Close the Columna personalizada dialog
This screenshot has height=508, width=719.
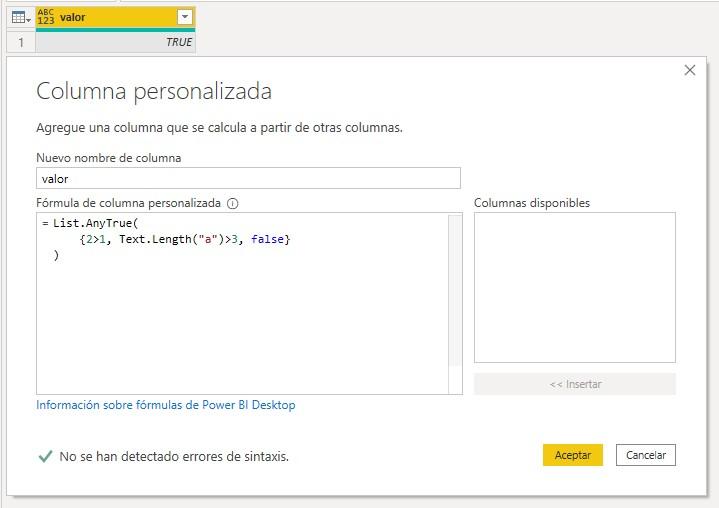click(x=689, y=70)
